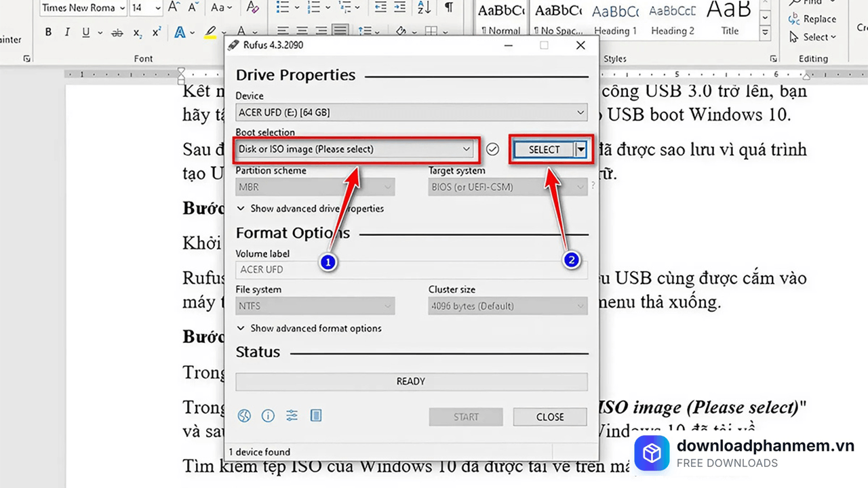868x488 pixels.
Task: Click the READY status progress bar
Action: [x=411, y=382]
